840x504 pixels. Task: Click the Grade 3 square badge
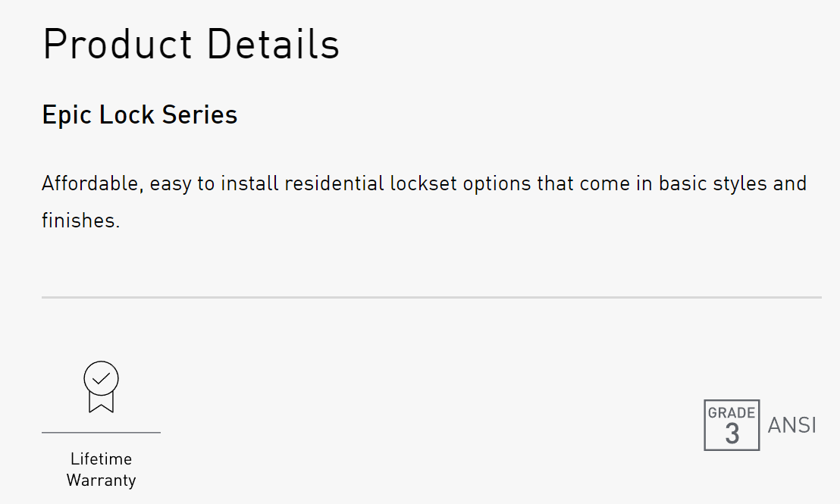732,425
